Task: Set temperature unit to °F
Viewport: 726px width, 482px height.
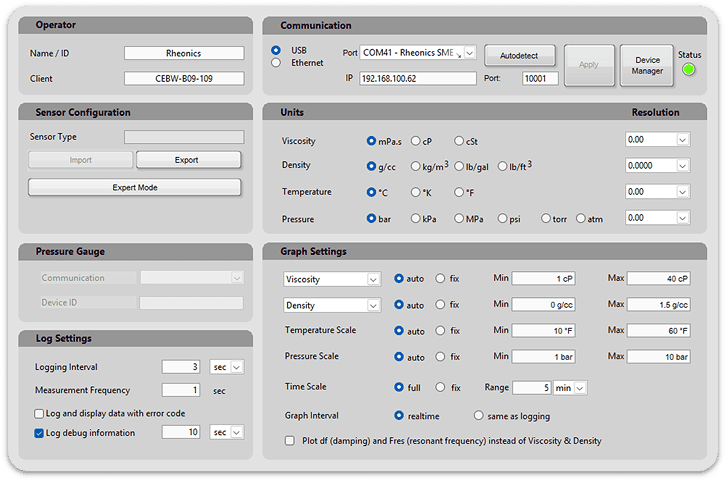Action: coord(459,192)
